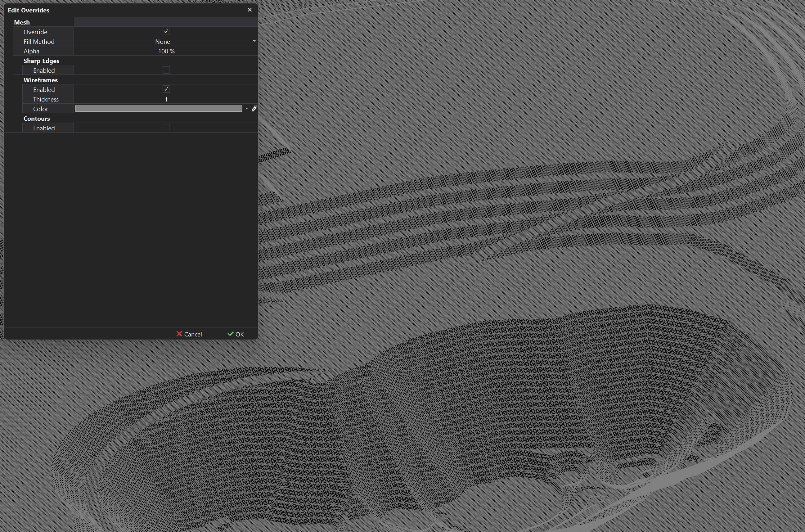
Task: Enable Contours rendering
Action: pyautogui.click(x=166, y=128)
